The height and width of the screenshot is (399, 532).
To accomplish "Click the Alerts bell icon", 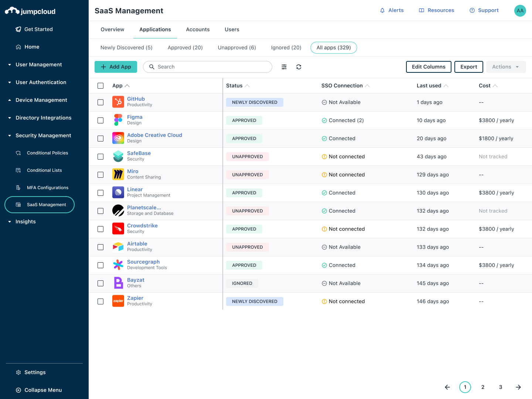I will coord(382,10).
